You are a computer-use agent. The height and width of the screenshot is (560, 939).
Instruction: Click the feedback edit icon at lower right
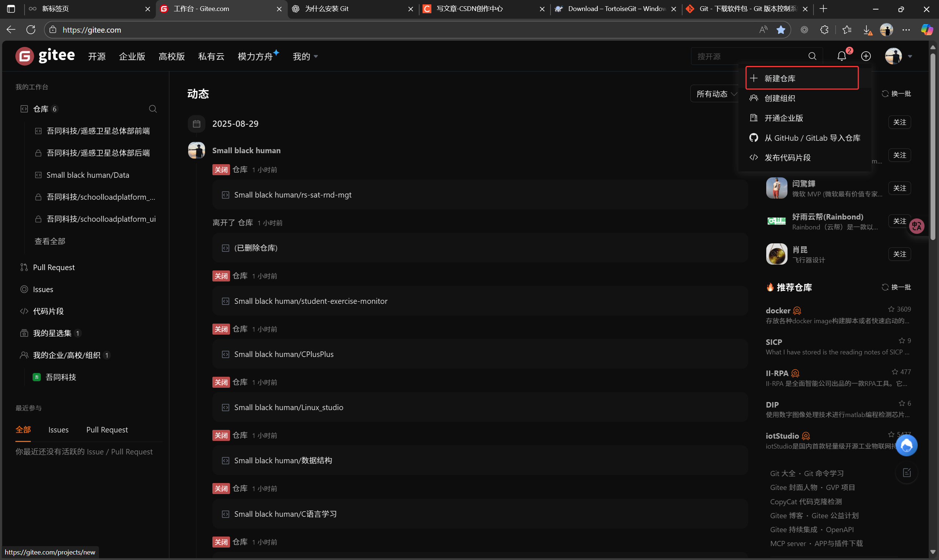[x=906, y=472]
